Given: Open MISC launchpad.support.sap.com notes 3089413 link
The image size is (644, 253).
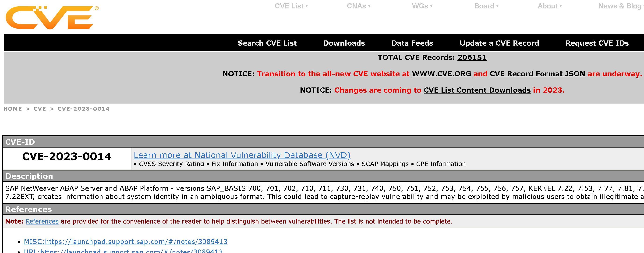Looking at the screenshot, I should (125, 242).
